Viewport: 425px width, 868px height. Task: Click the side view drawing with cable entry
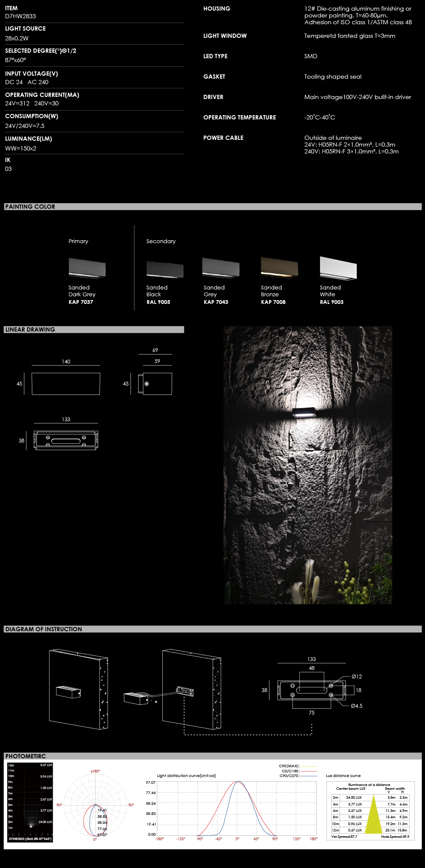click(x=155, y=384)
